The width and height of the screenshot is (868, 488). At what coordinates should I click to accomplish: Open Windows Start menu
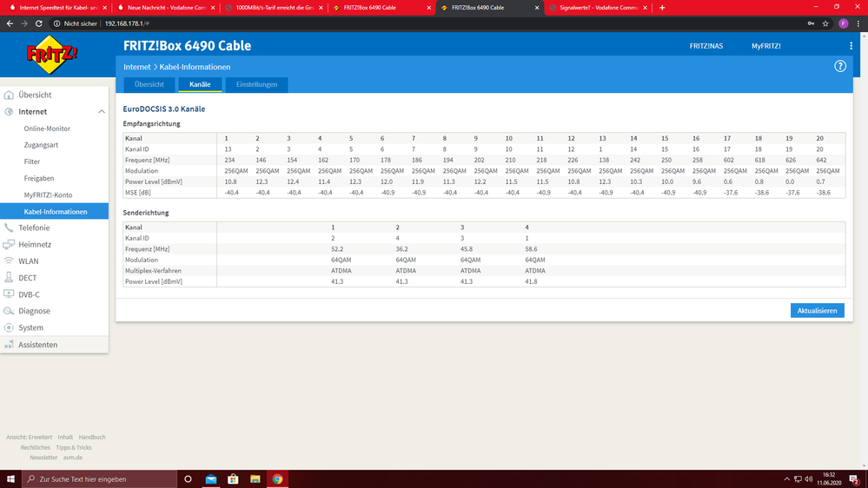pyautogui.click(x=10, y=478)
